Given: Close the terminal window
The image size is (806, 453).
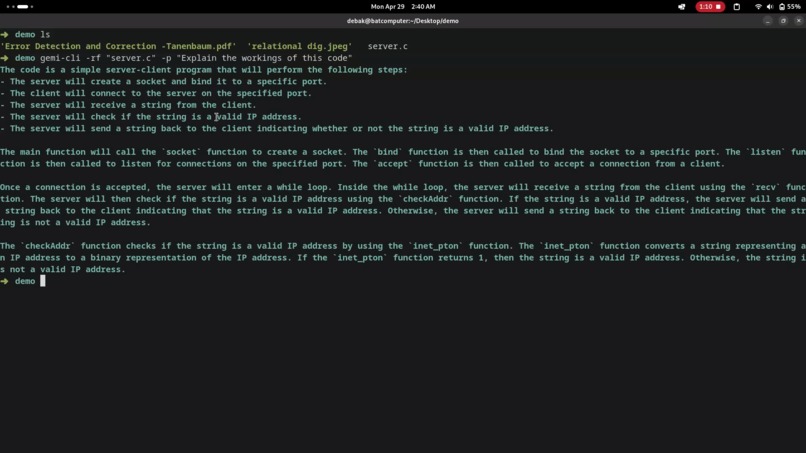Looking at the screenshot, I should pos(798,21).
